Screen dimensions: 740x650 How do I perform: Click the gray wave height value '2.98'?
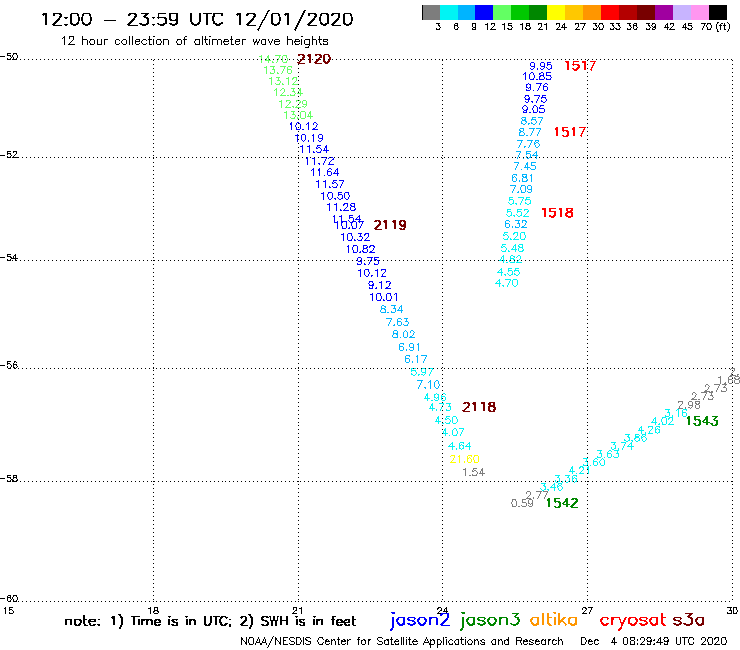pos(689,405)
